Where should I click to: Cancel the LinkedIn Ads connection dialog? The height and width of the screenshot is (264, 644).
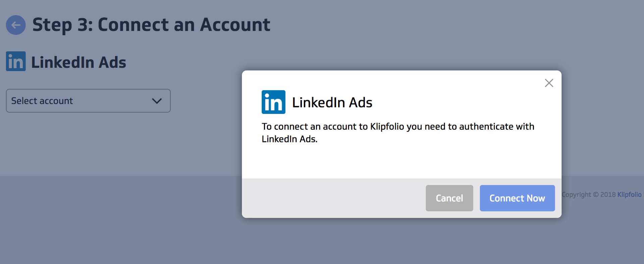[x=449, y=198]
